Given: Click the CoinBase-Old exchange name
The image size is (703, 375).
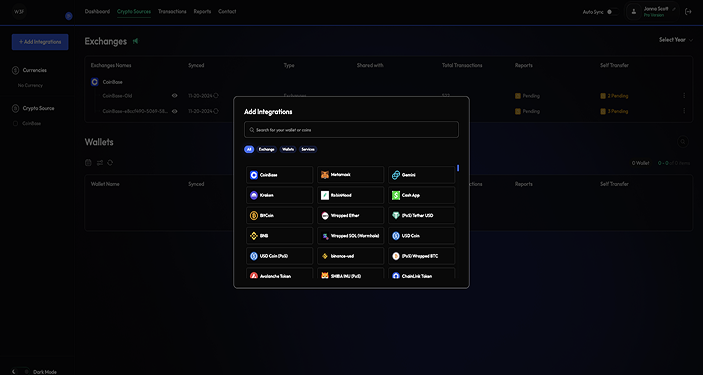Looking at the screenshot, I should point(117,96).
